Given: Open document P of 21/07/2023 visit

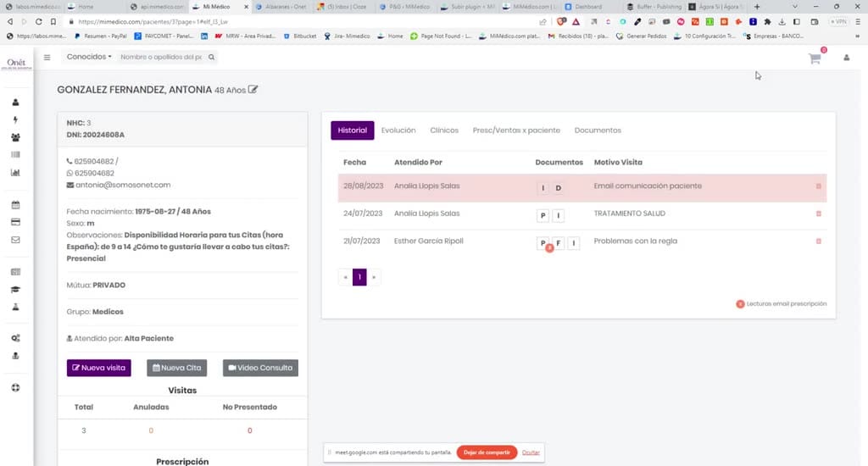Looking at the screenshot, I should coord(543,243).
